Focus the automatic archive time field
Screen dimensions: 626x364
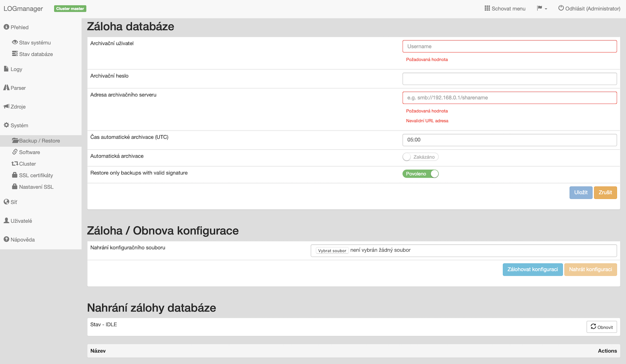click(x=510, y=140)
